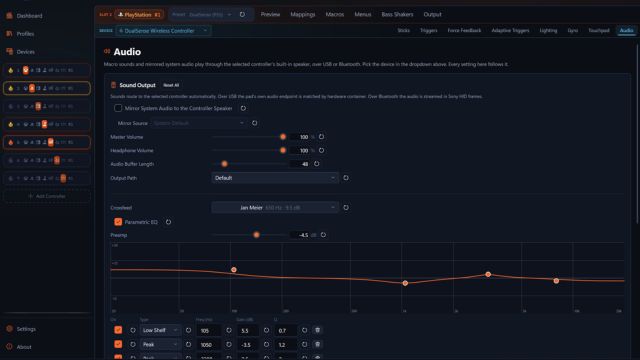Reset the Output Path setting
640x360 pixels.
pyautogui.click(x=346, y=178)
